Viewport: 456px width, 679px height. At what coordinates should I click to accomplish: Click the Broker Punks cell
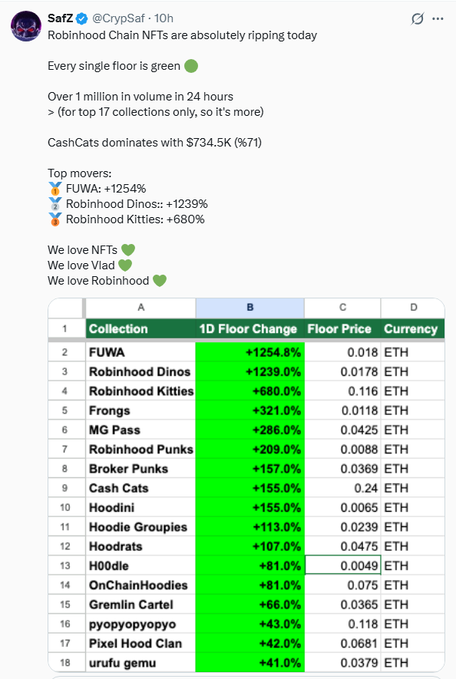(x=141, y=469)
